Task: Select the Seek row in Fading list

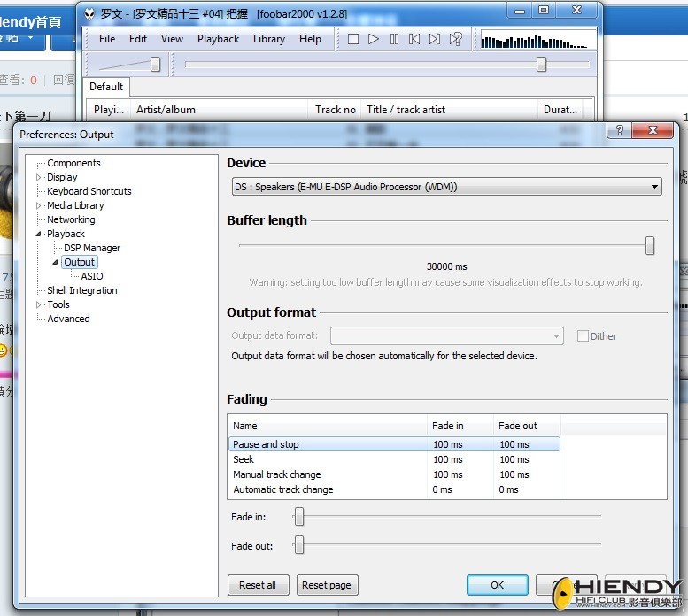Action: (393, 459)
